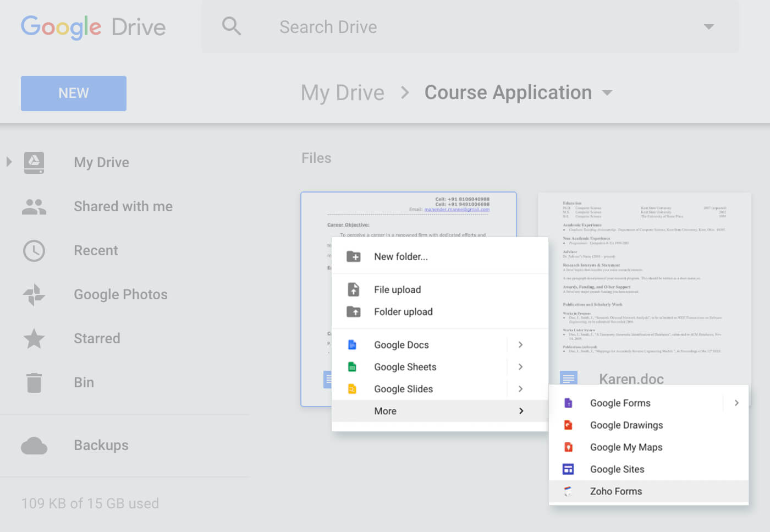Click the search magnifier icon

[x=231, y=26]
